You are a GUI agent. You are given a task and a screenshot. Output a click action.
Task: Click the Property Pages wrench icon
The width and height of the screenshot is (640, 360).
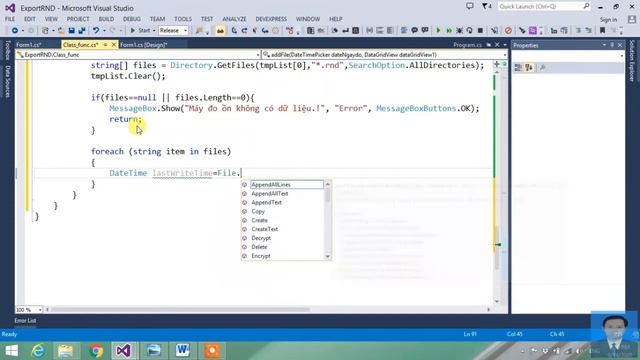pyautogui.click(x=542, y=68)
